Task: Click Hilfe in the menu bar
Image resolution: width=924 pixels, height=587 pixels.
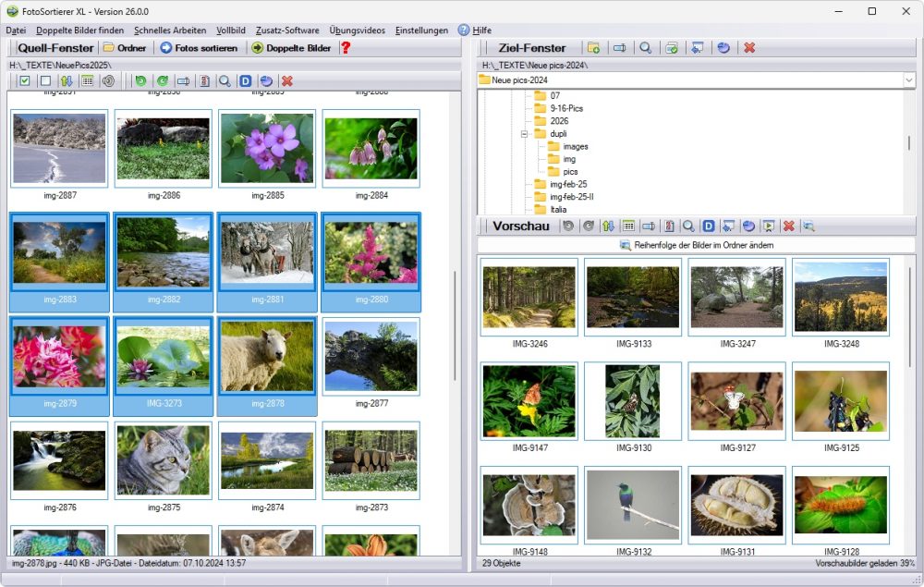Action: 481,31
